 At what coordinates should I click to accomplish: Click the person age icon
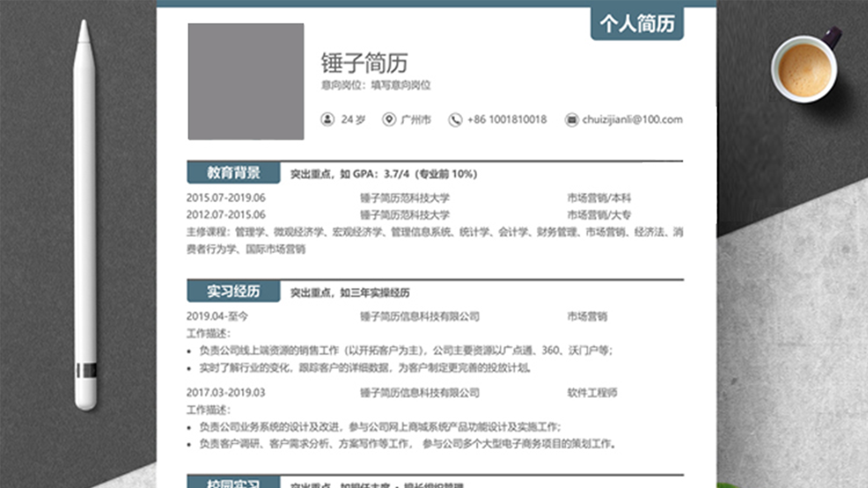tap(327, 119)
